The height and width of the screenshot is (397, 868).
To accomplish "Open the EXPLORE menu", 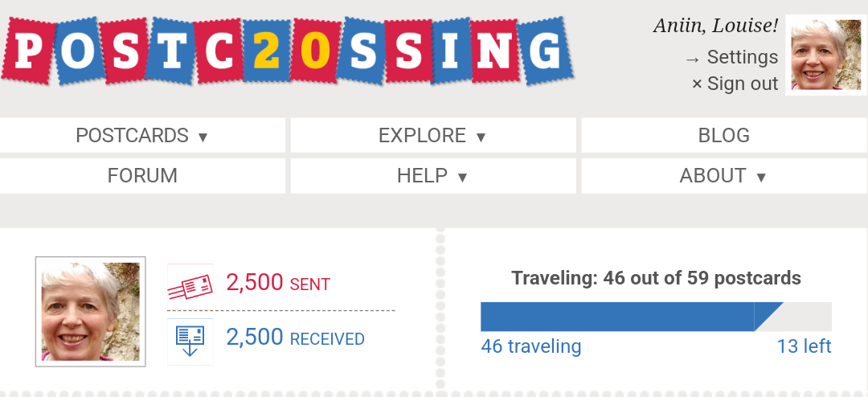I will click(433, 135).
